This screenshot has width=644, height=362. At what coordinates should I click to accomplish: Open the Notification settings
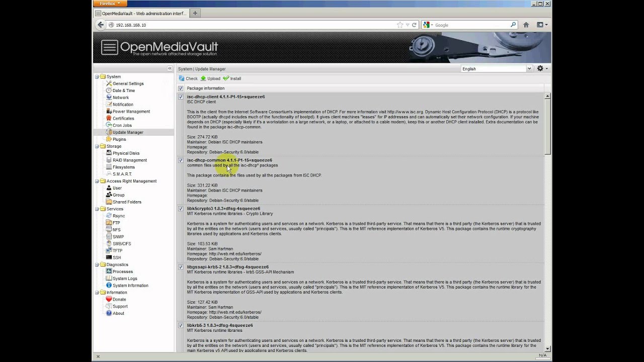click(123, 105)
